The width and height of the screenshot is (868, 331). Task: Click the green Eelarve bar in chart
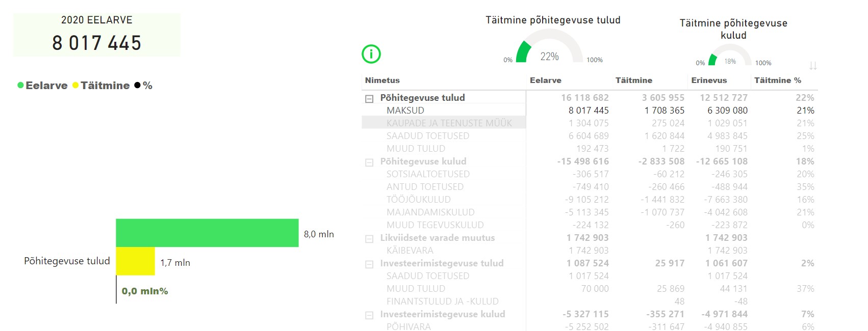coord(207,233)
